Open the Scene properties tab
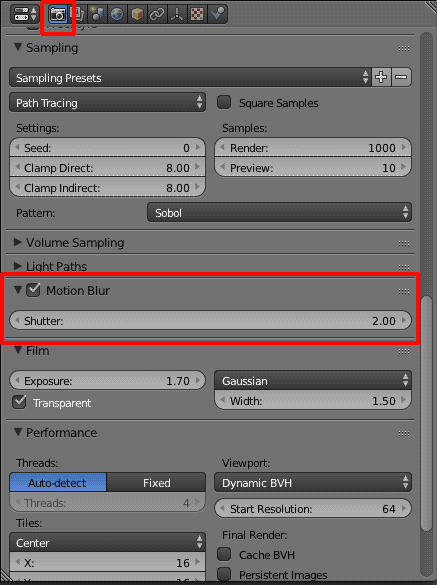This screenshot has width=437, height=585. 97,14
